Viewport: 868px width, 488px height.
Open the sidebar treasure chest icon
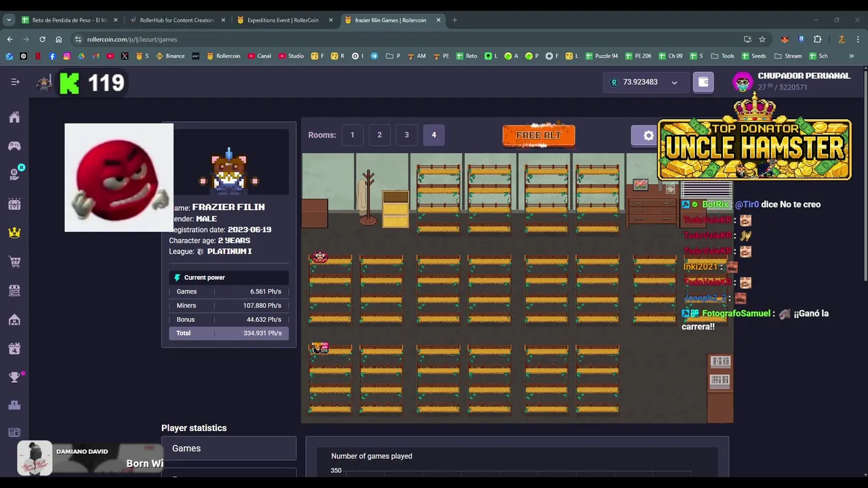pyautogui.click(x=14, y=204)
